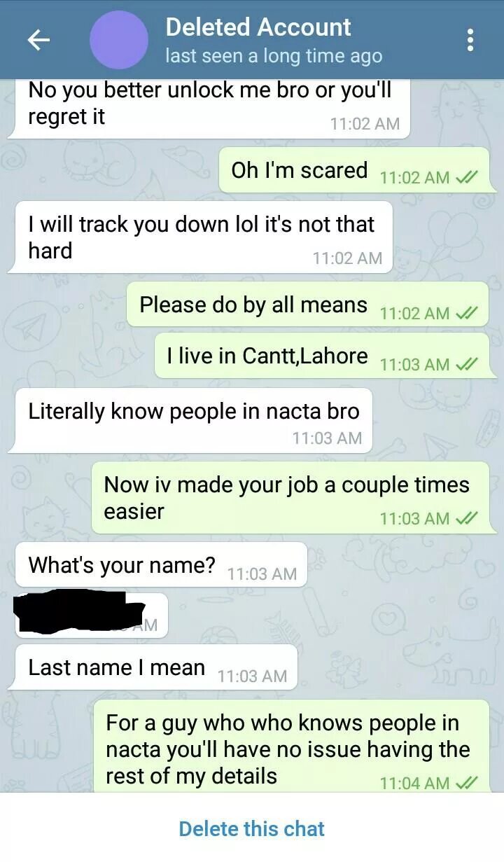Open the three-dot overflow menu

[x=470, y=40]
